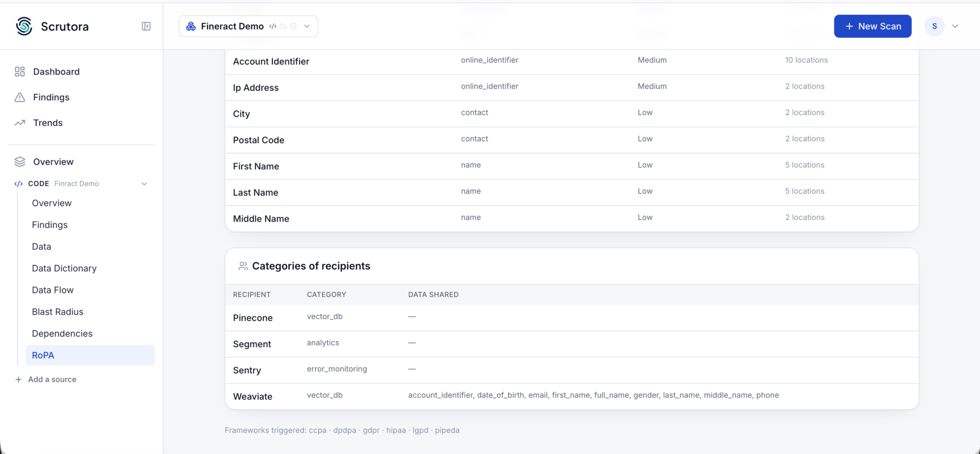Click the Categories of recipients people icon
The width and height of the screenshot is (980, 454).
coord(243,266)
